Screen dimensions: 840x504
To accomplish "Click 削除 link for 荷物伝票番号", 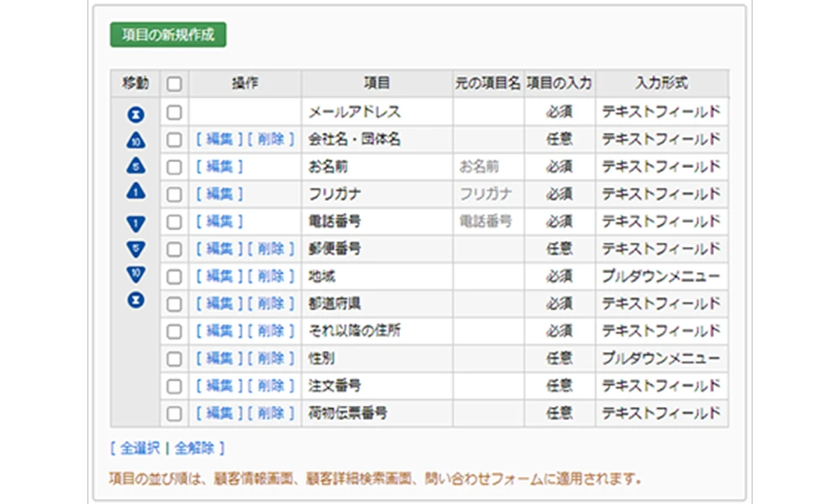I will pos(270,413).
